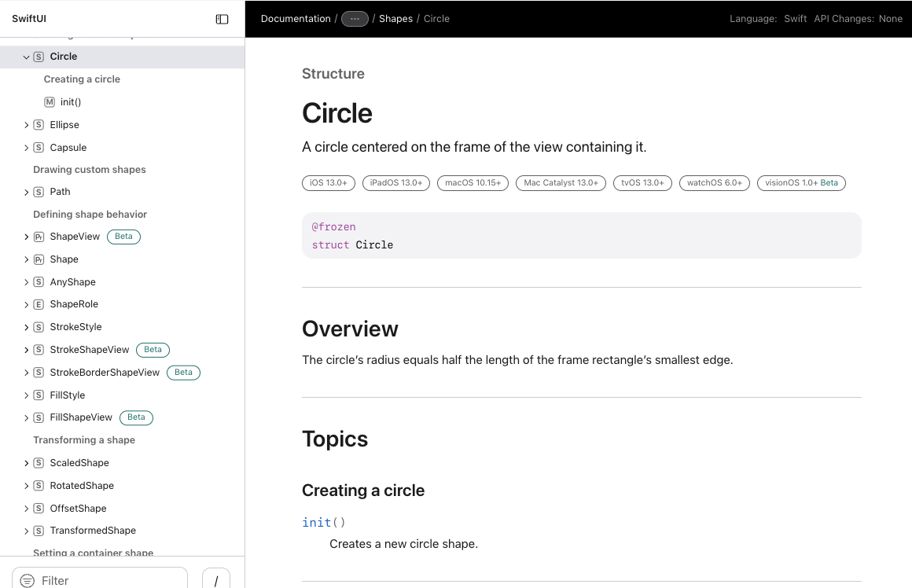
Task: Click the struct icon beside StrokeBorderShapeView
Action: click(39, 373)
